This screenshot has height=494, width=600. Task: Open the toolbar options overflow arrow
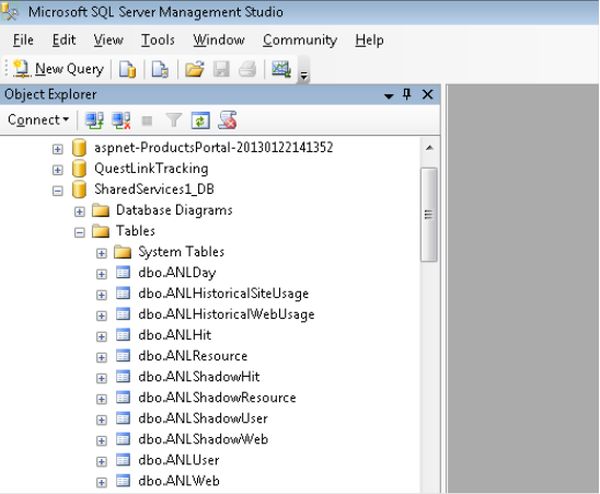tap(304, 76)
